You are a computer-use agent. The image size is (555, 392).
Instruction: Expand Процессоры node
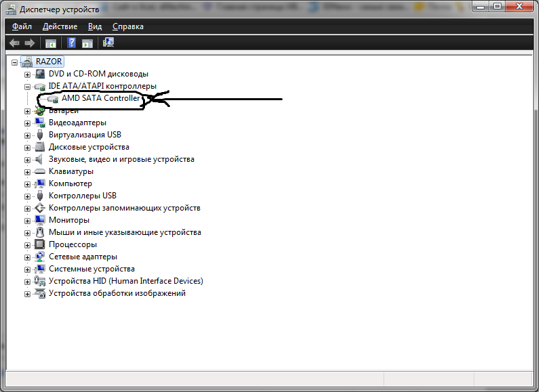pos(27,245)
